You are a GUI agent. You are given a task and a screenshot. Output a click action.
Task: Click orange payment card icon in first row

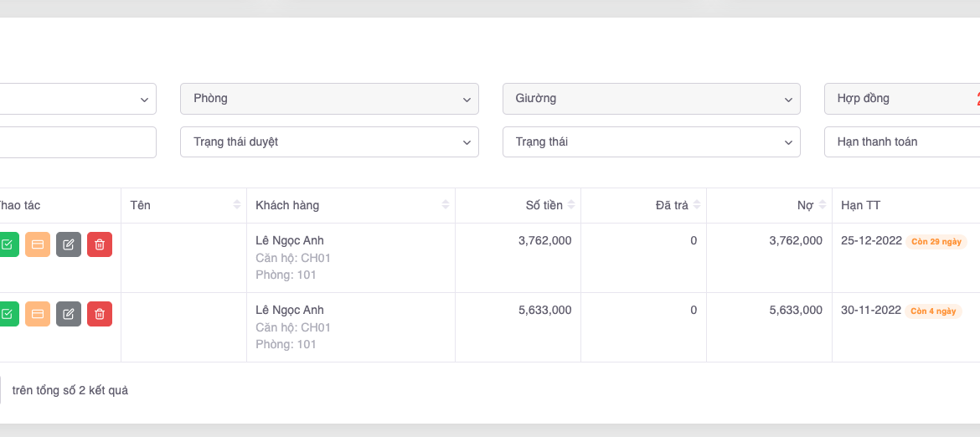pyautogui.click(x=38, y=244)
